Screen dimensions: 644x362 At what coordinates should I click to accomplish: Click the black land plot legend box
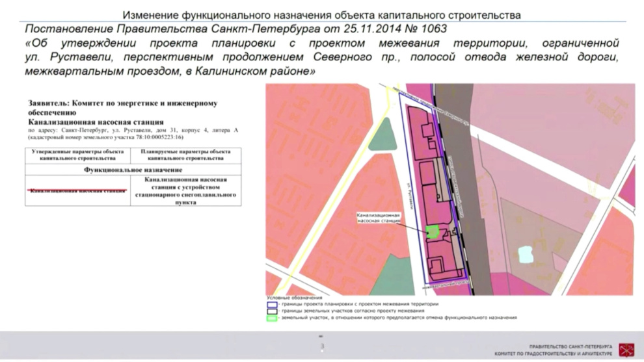(x=271, y=311)
